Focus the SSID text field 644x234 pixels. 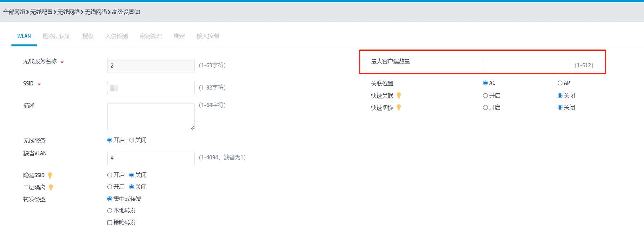tap(151, 88)
